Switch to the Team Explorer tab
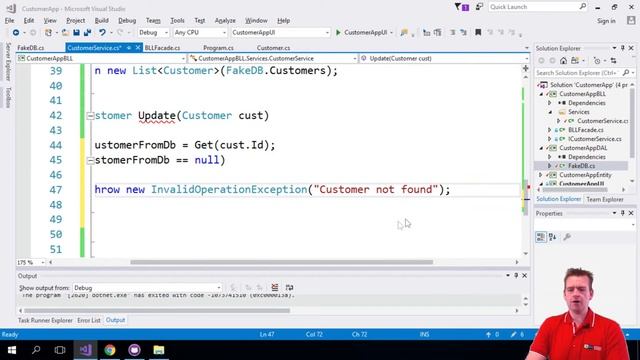 (605, 199)
